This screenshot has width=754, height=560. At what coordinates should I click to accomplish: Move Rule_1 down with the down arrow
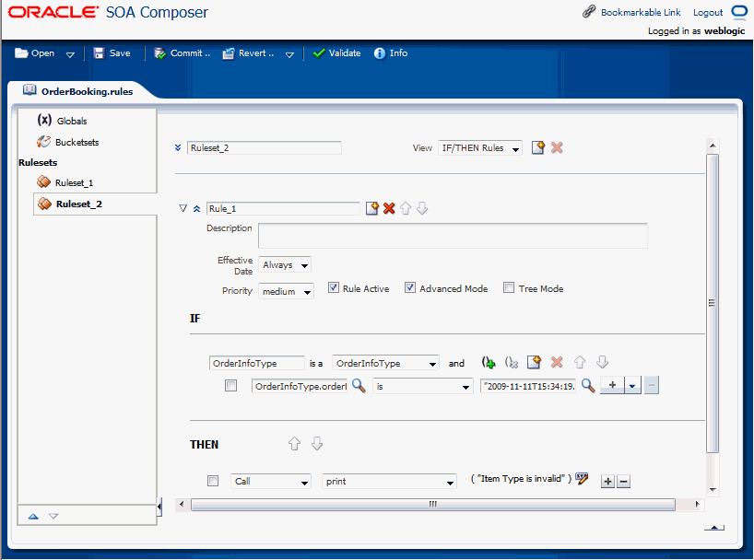click(x=422, y=209)
